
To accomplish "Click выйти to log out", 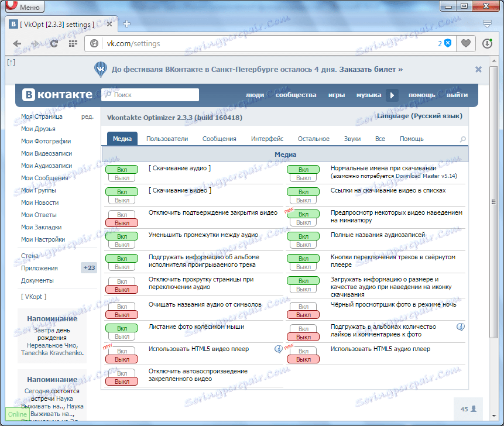I will pos(457,95).
